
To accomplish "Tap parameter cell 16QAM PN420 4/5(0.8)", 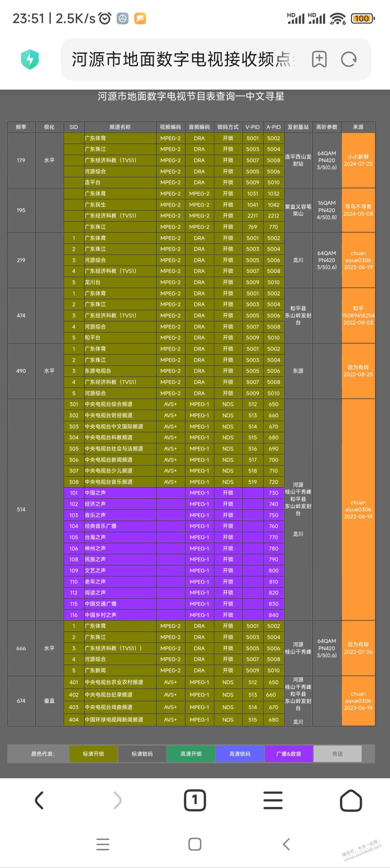I will tap(327, 210).
